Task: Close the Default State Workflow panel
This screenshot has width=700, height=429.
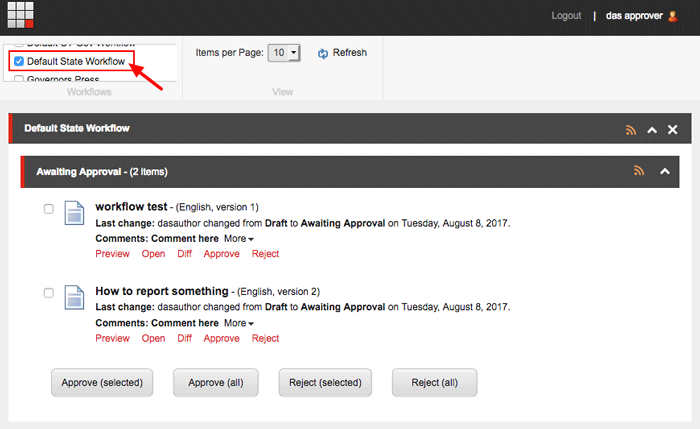Action: click(673, 130)
